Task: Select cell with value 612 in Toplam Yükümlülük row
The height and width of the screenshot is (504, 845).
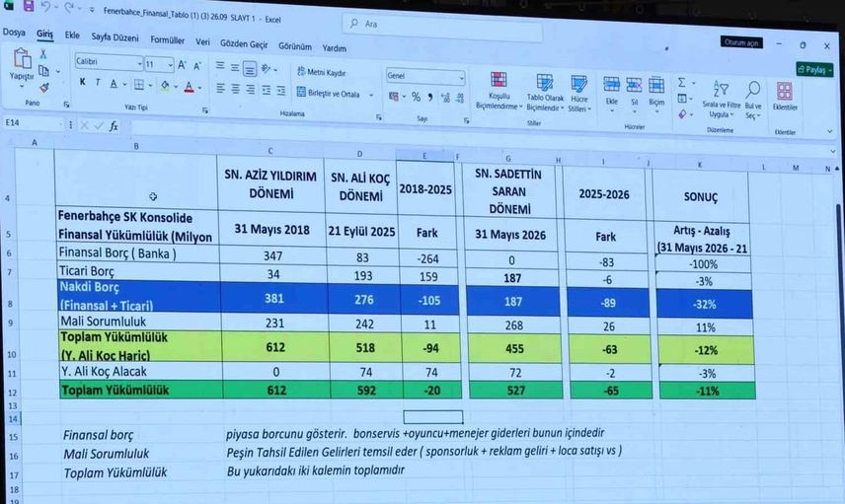Action: [276, 390]
